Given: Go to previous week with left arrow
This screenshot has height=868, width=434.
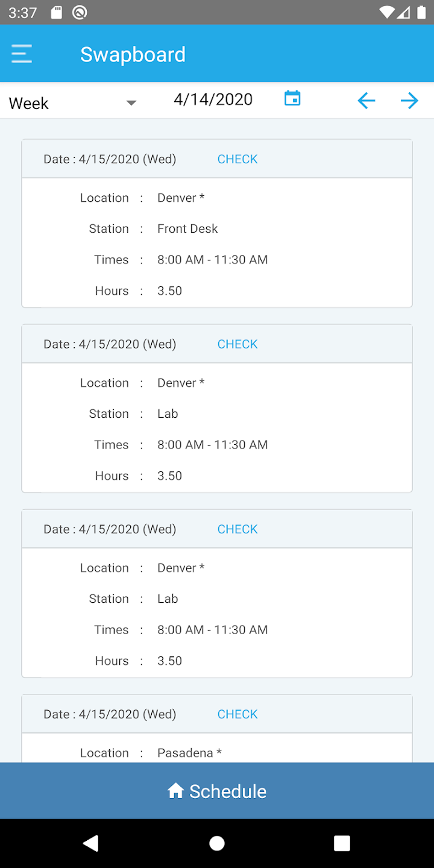Looking at the screenshot, I should click(x=366, y=101).
